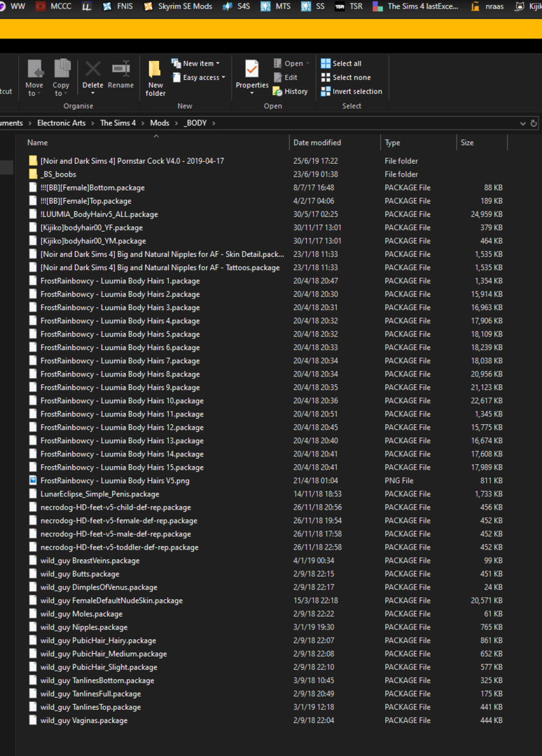Viewport: 542px width, 756px height.
Task: Select the Pornstar Cock V4.0 folder icon
Action: tap(33, 160)
